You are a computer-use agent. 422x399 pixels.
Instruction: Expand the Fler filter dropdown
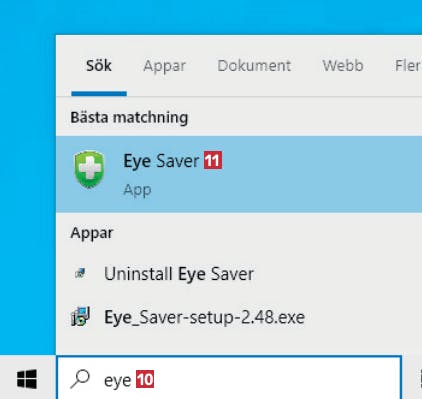[x=408, y=66]
